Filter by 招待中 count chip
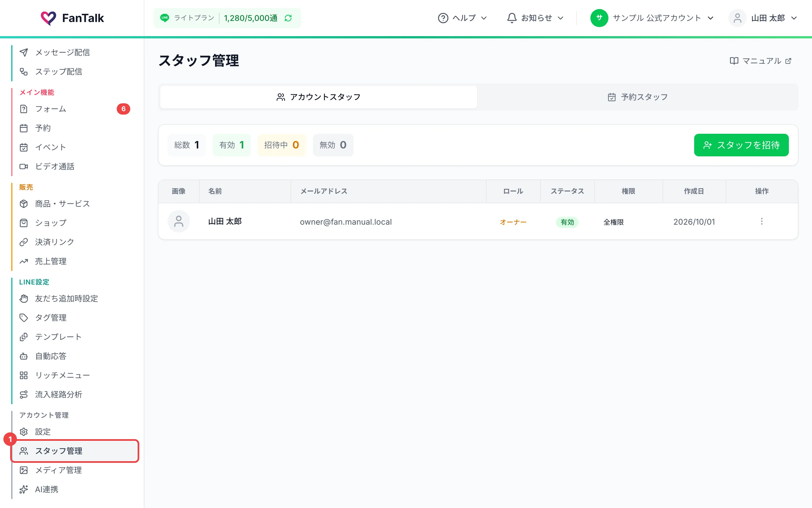 pos(282,145)
